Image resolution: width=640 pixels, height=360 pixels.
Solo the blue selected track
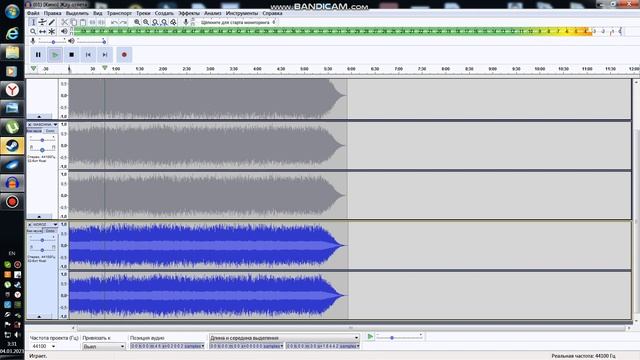click(x=50, y=231)
